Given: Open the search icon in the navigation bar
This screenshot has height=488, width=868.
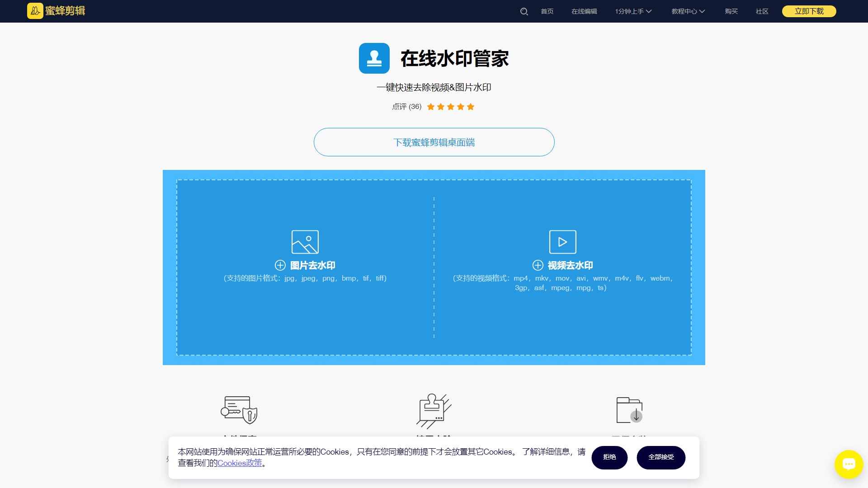Looking at the screenshot, I should click(x=524, y=11).
